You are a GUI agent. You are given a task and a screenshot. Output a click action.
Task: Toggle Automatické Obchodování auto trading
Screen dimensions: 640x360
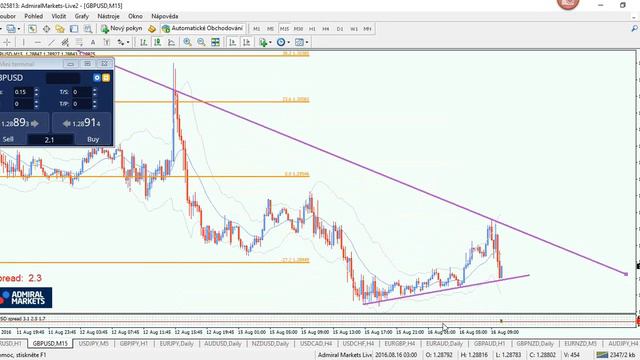tap(203, 29)
